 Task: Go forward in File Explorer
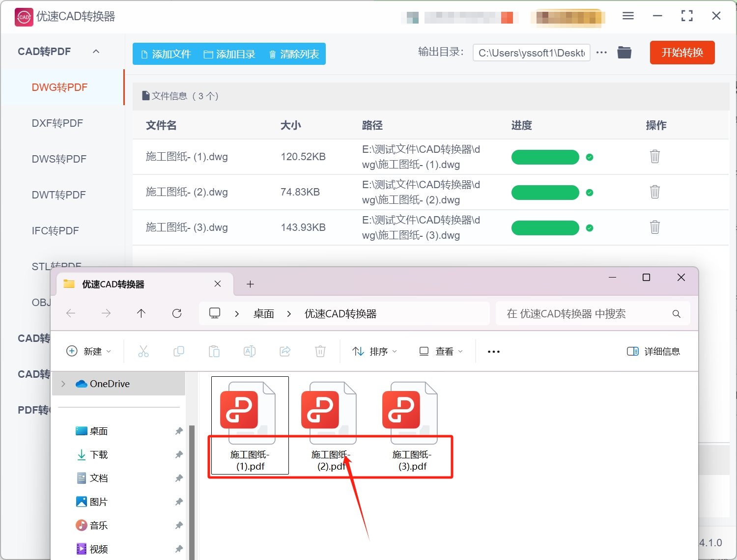(106, 313)
